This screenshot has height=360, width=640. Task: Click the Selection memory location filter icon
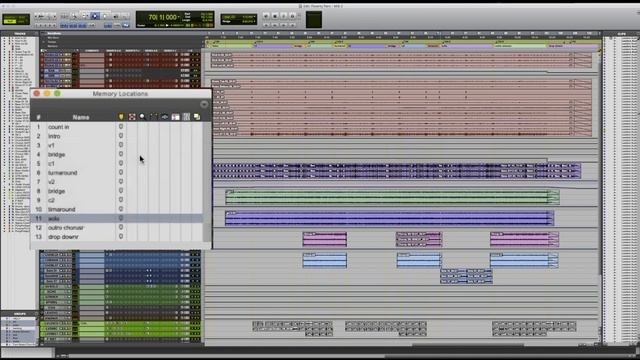[132, 117]
